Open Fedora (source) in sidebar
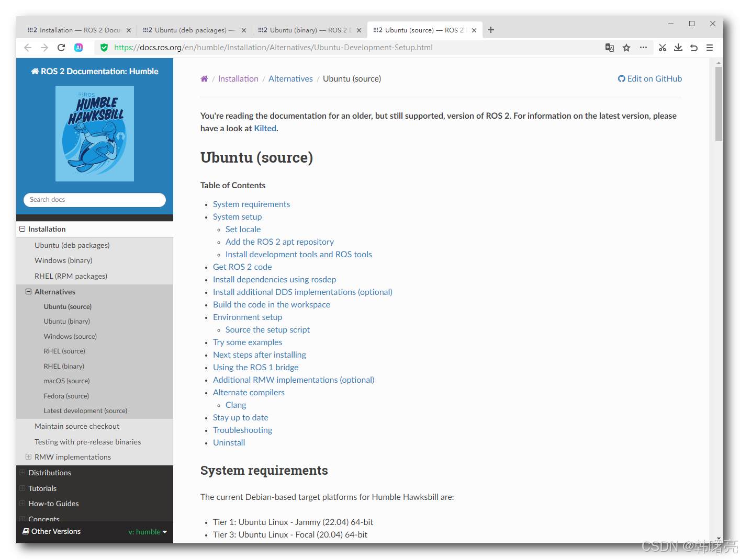Image resolution: width=740 pixels, height=560 pixels. pos(66,396)
